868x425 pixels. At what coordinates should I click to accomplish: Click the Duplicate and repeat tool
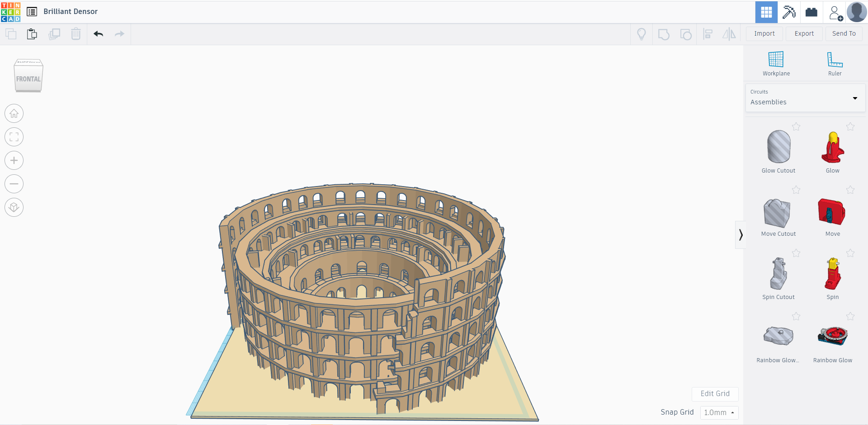click(54, 34)
